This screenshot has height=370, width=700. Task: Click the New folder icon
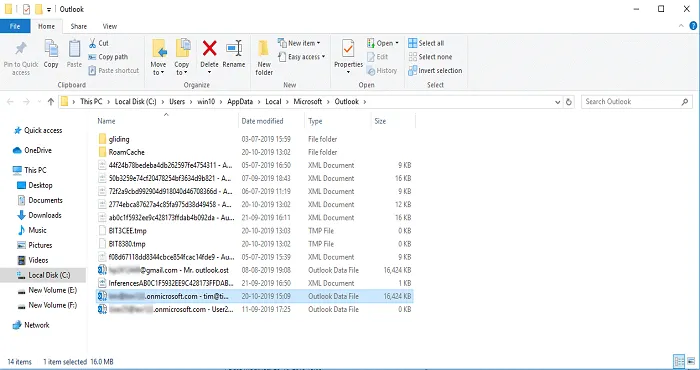click(x=264, y=48)
